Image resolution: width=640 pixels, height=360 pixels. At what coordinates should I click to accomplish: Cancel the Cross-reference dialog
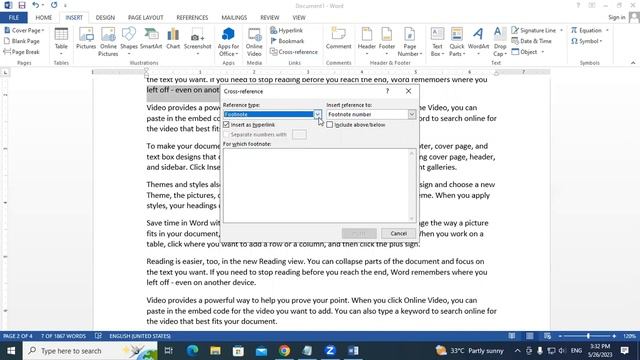[398, 233]
